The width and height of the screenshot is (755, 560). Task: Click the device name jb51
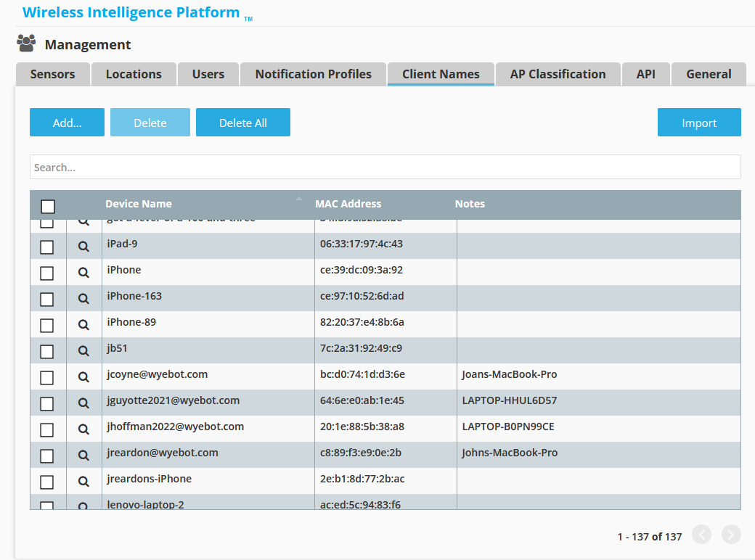pos(117,348)
